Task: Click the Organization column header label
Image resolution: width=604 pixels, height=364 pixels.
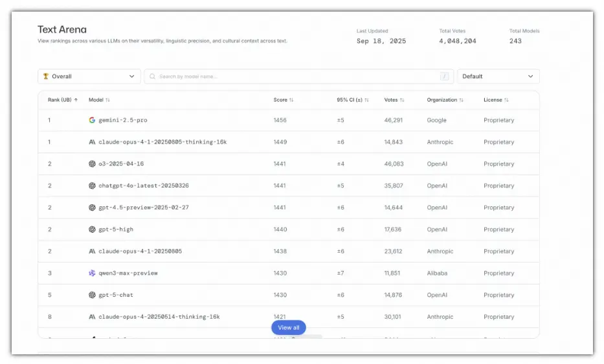Action: [442, 100]
